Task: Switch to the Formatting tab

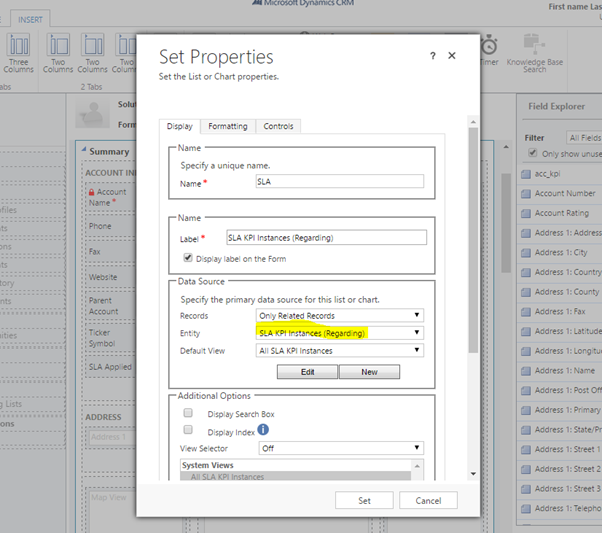Action: point(228,126)
